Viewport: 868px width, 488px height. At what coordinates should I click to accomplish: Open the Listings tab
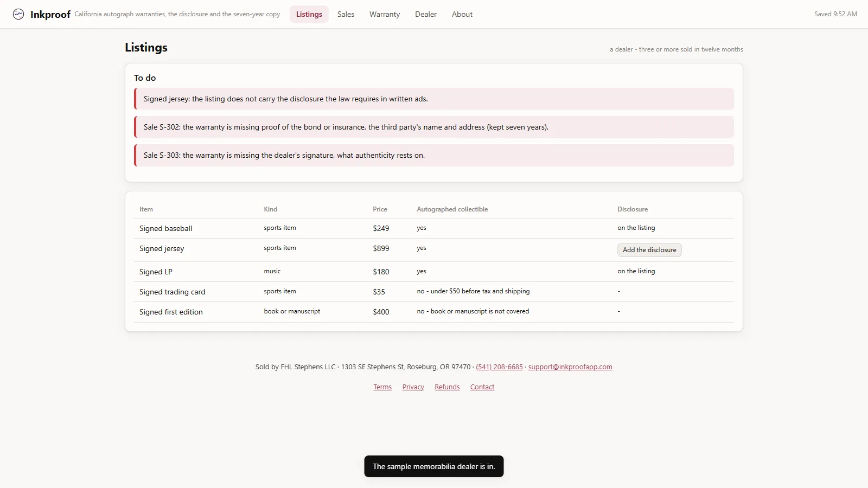[x=309, y=14]
